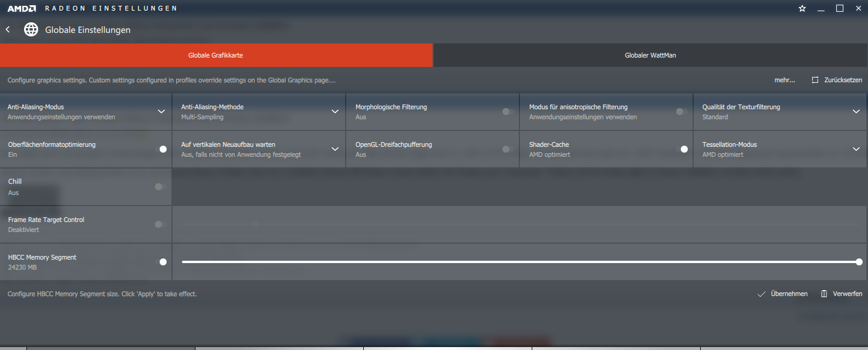Click the AMD logo in title bar
The image size is (868, 350).
[x=22, y=8]
